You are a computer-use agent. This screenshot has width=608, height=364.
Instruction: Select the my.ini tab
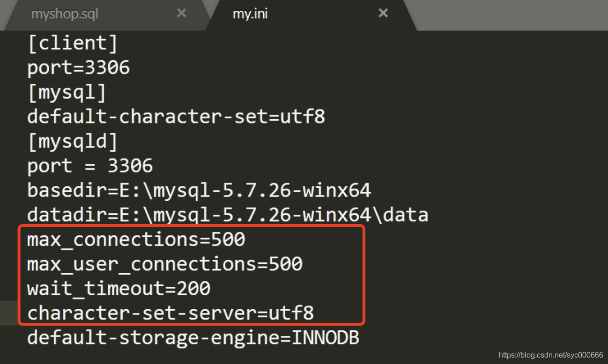coord(250,14)
